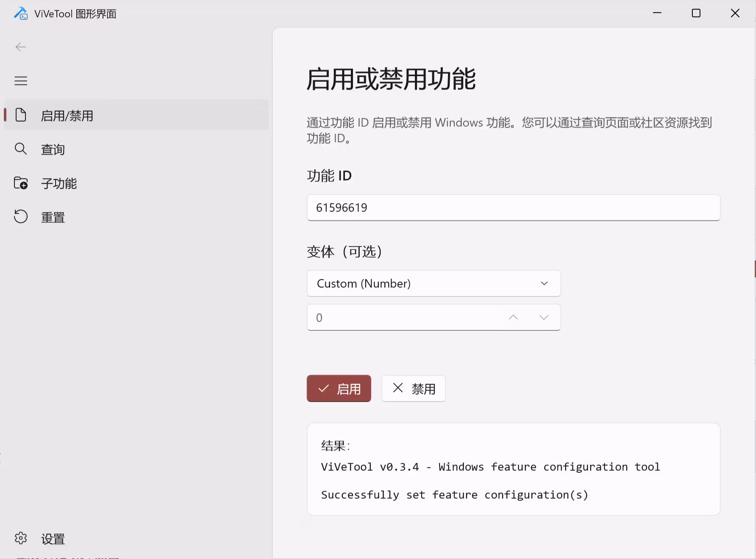Click the 启用 enable button

point(339,389)
